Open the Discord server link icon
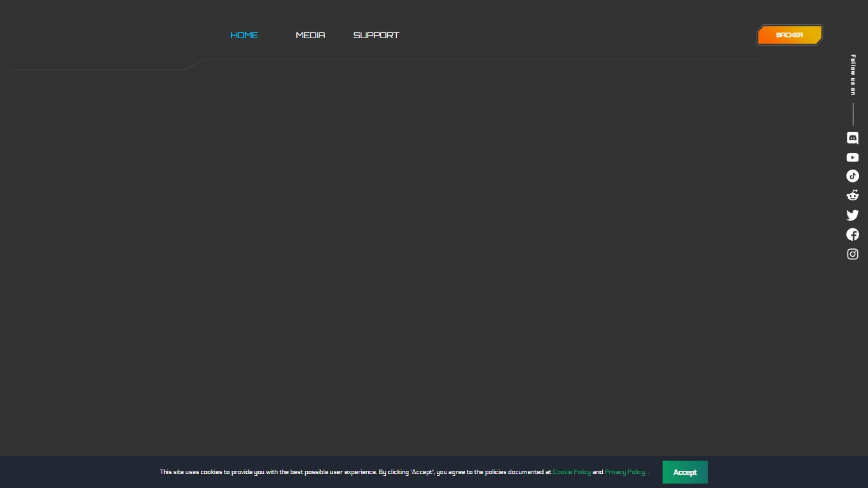The width and height of the screenshot is (868, 488). pyautogui.click(x=853, y=138)
